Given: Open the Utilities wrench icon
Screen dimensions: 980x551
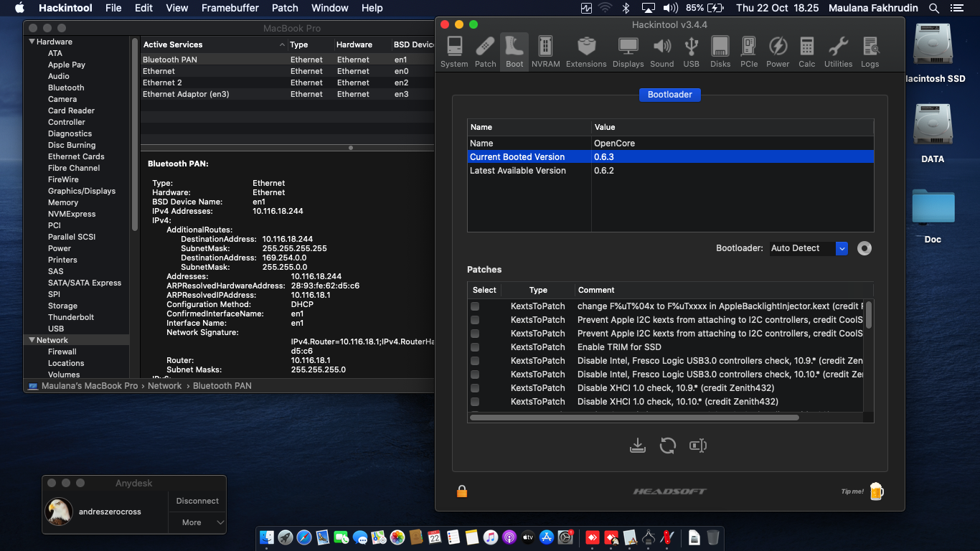Looking at the screenshot, I should (838, 52).
